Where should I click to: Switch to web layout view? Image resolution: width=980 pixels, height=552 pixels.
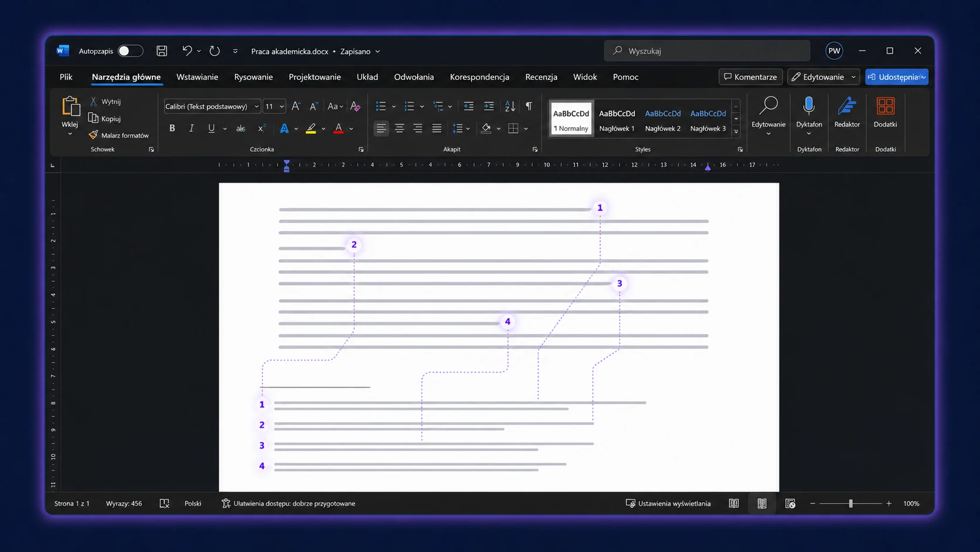pos(790,503)
